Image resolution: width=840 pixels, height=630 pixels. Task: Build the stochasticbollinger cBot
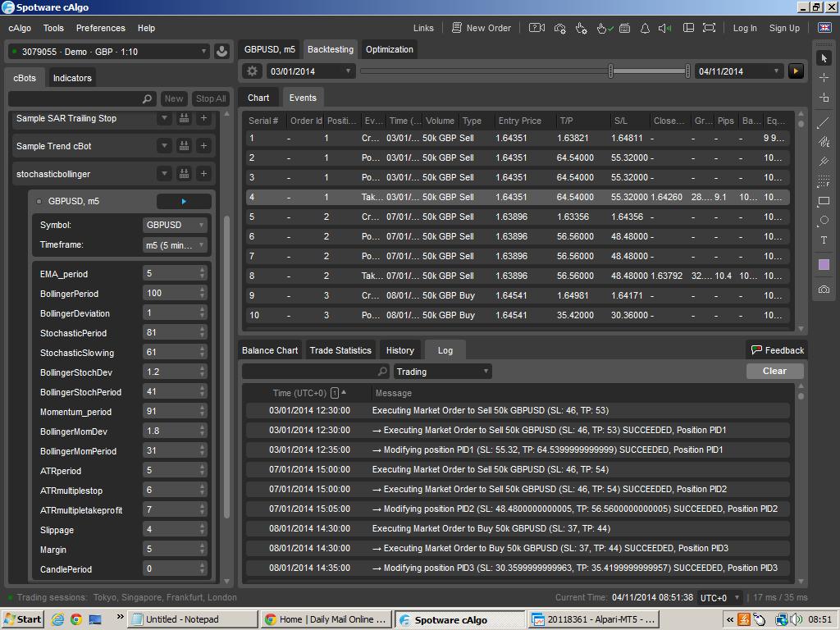(184, 174)
